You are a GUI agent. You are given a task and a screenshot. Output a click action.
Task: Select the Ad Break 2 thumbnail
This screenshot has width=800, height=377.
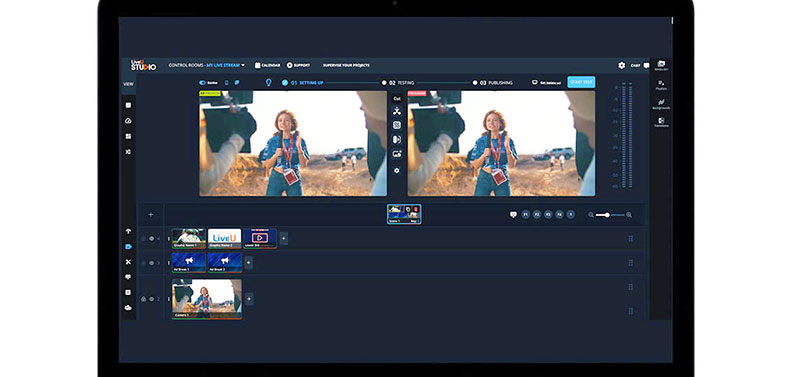224,263
